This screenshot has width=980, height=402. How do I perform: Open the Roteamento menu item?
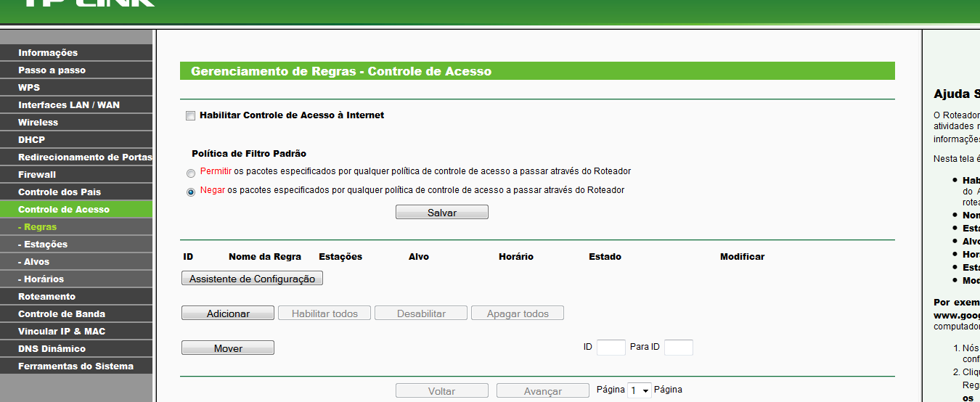[76, 296]
